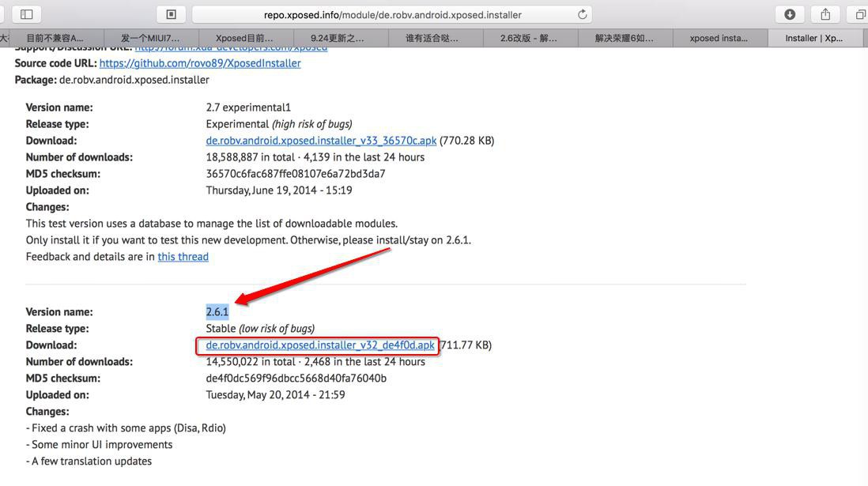This screenshot has height=486, width=868.
Task: Switch to the 'xposed insta...' tab
Action: click(x=719, y=38)
